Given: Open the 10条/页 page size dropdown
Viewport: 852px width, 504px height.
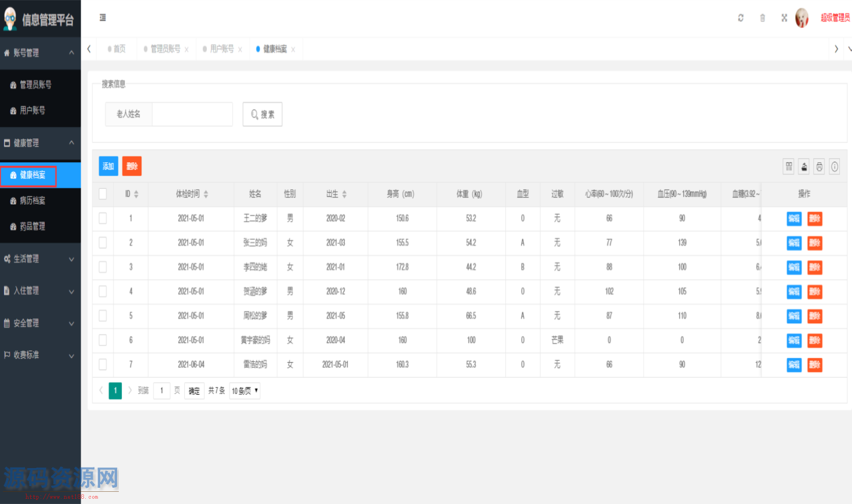Looking at the screenshot, I should point(245,391).
